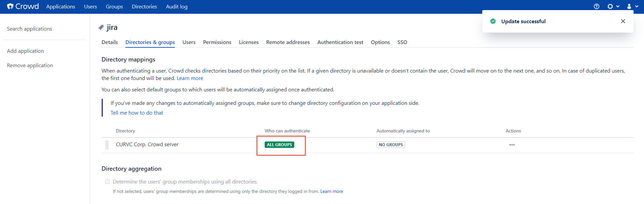Click Add application in the sidebar
The image size is (644, 204).
26,51
